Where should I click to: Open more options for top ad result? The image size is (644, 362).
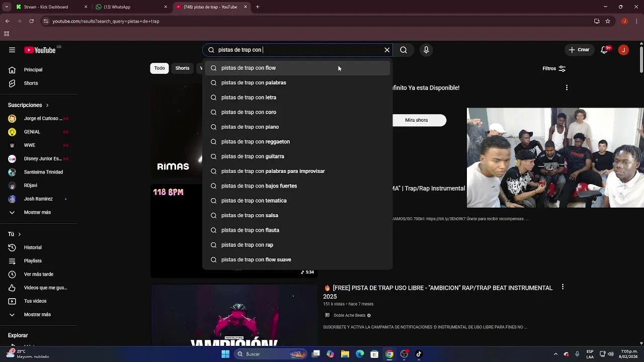point(567,87)
